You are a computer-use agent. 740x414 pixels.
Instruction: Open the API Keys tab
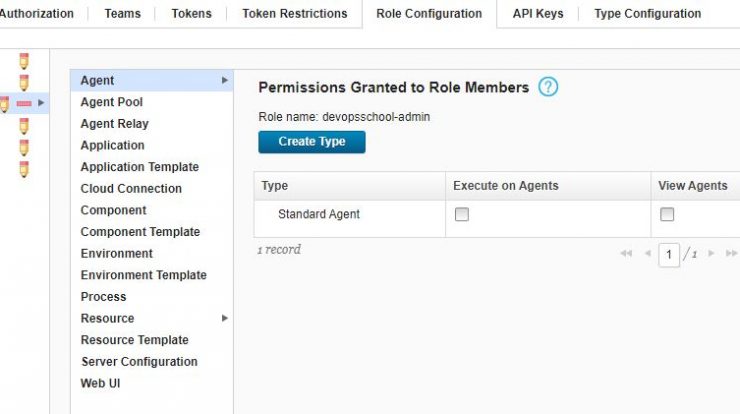[538, 13]
